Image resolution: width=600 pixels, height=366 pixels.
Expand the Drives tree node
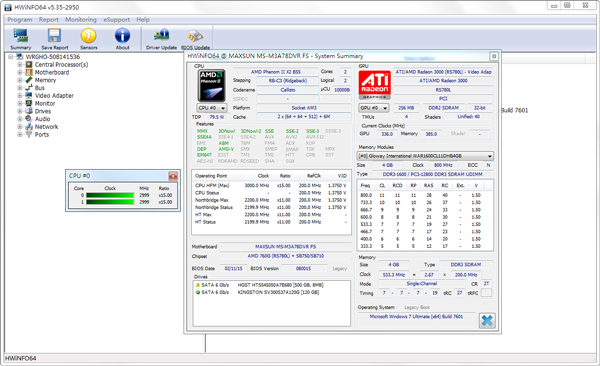click(20, 111)
